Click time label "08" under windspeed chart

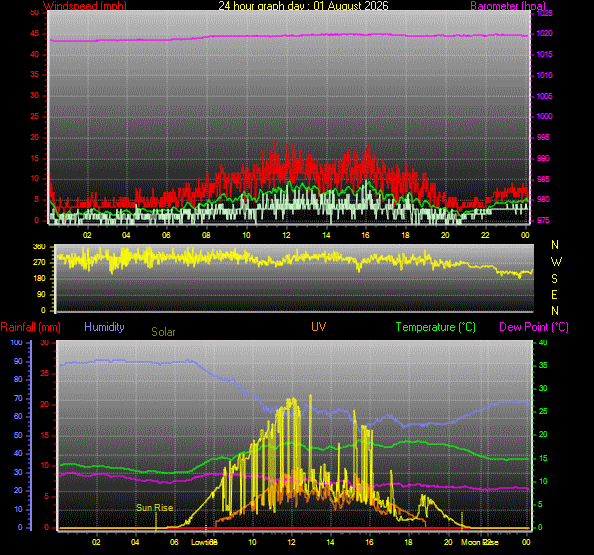206,235
